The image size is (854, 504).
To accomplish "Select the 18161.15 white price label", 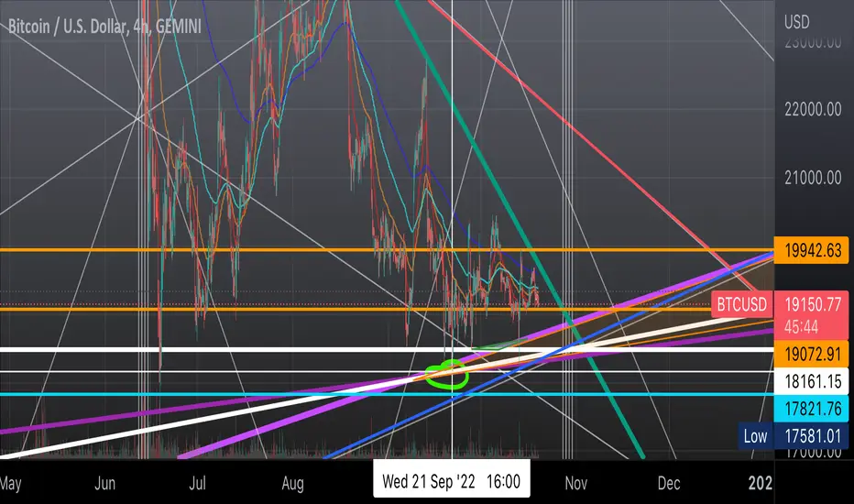I will pos(812,381).
